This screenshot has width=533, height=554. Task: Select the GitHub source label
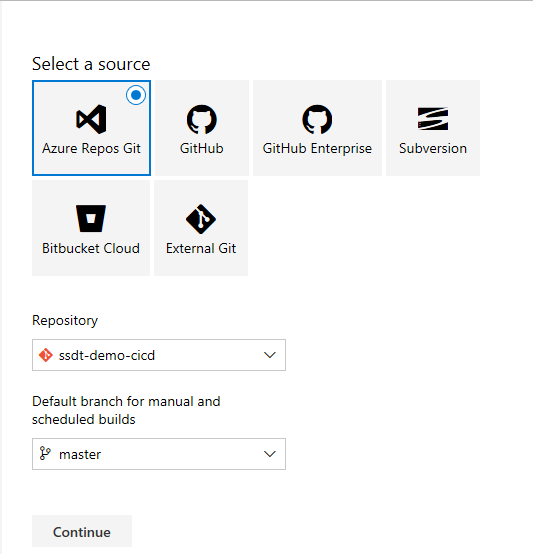202,148
